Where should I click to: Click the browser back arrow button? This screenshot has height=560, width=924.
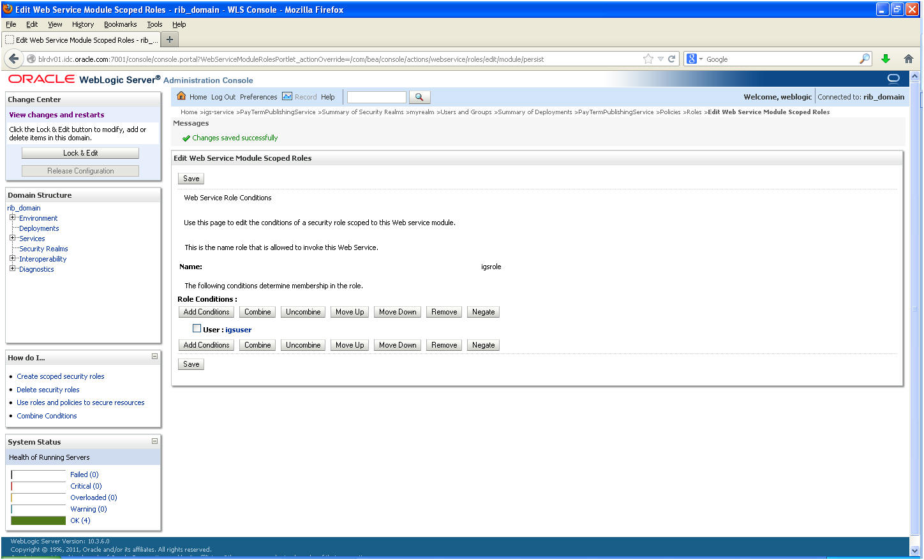(x=14, y=59)
